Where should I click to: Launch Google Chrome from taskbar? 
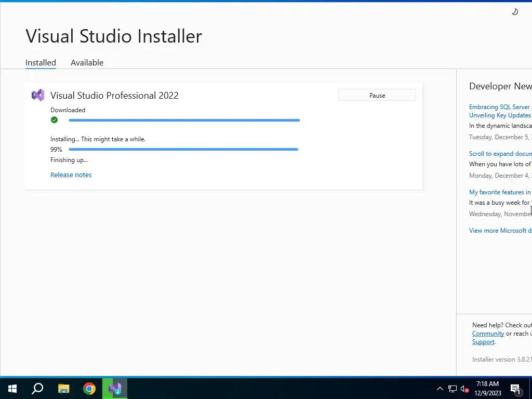pos(89,389)
